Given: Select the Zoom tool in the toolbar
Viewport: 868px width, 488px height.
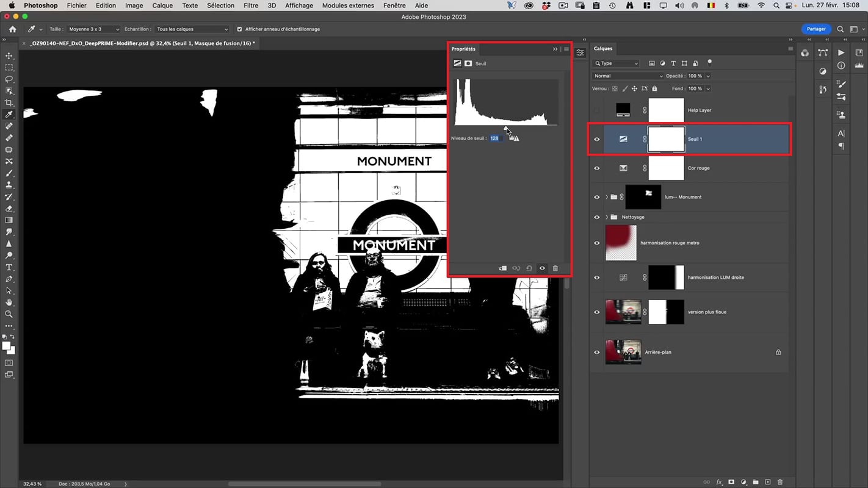Looking at the screenshot, I should 9,314.
